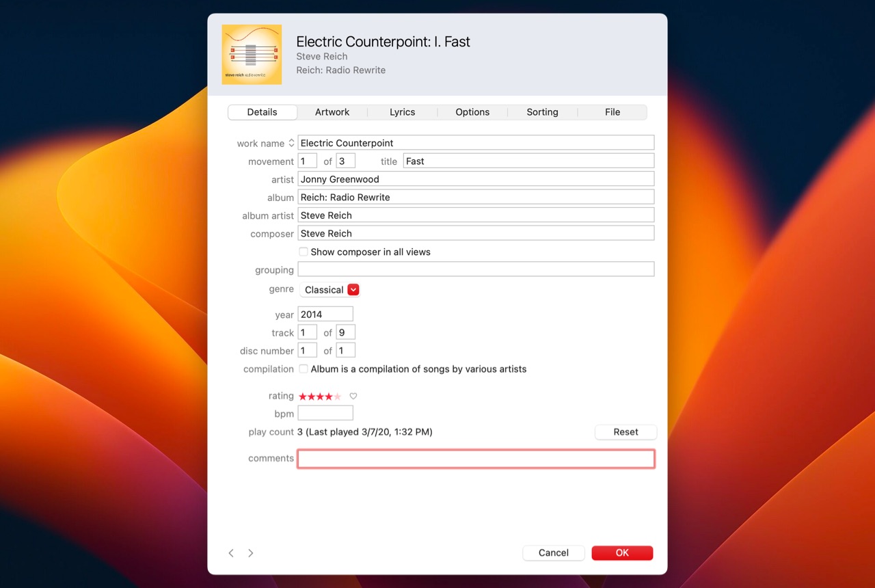Open the genre Classical dropdown
The width and height of the screenshot is (875, 588).
point(330,290)
